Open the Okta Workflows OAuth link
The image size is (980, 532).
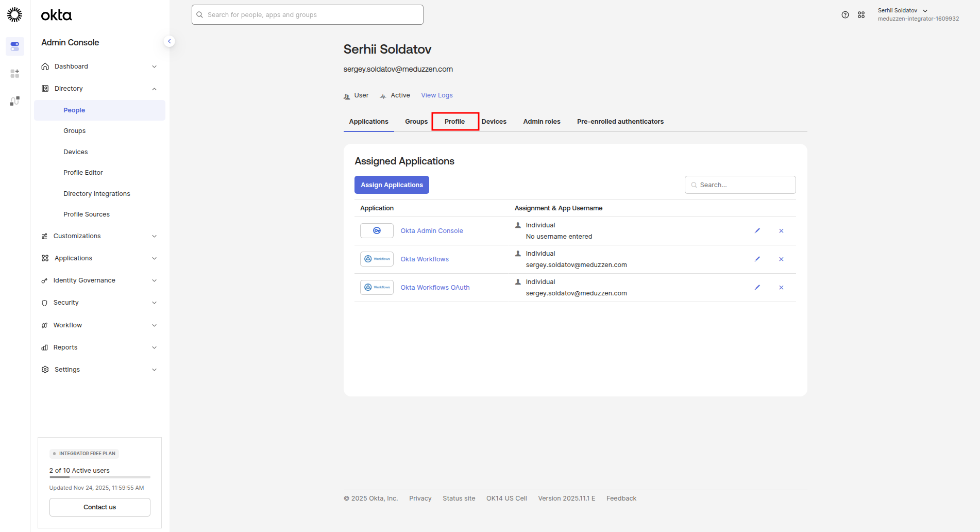coord(435,288)
